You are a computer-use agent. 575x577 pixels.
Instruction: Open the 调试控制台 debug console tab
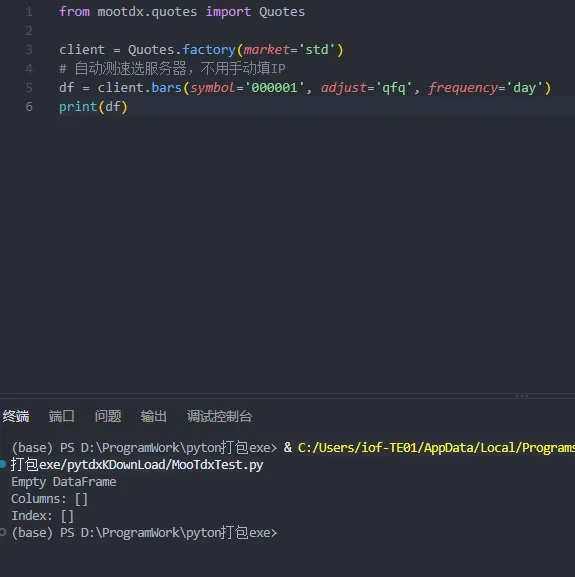pos(219,416)
